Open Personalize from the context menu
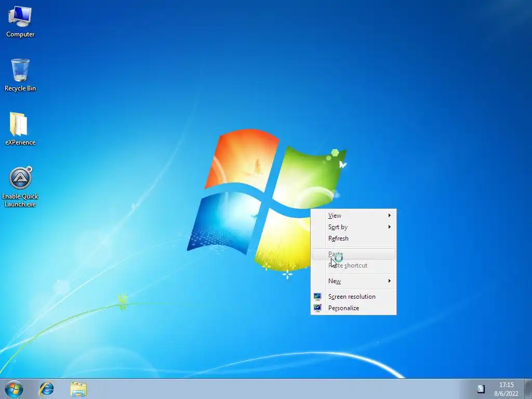This screenshot has height=399, width=532. point(353,308)
